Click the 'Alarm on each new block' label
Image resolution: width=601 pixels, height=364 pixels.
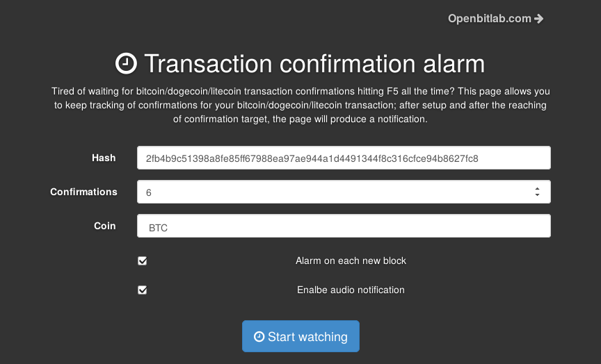351,260
